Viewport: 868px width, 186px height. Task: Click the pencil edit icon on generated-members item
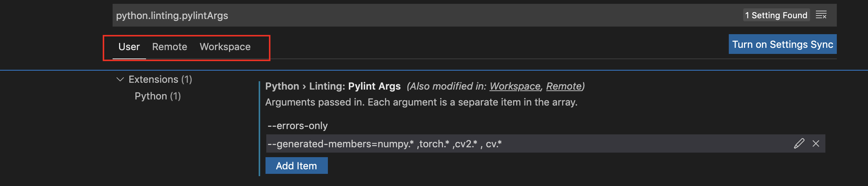point(799,143)
